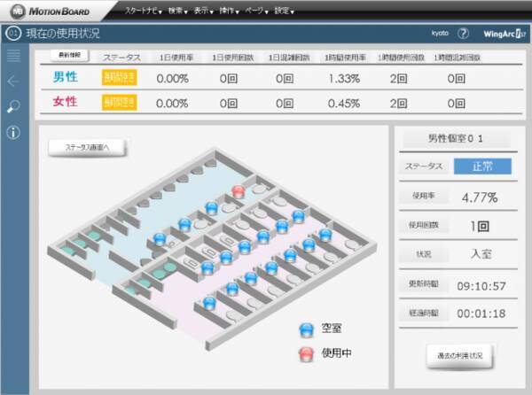Click the red in-use stall marker
532x395 pixels.
coord(238,191)
